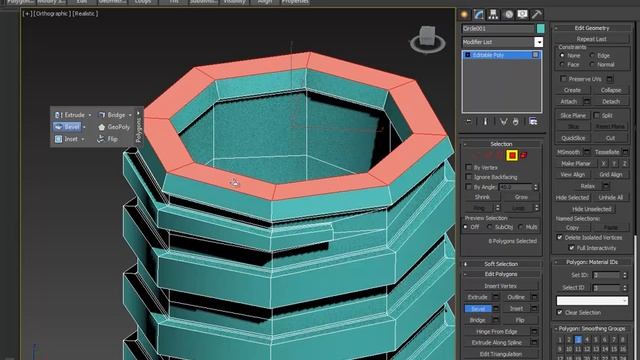Select Polygon sub-object level icon
Viewport: 640px width, 360px height.
pyautogui.click(x=512, y=155)
